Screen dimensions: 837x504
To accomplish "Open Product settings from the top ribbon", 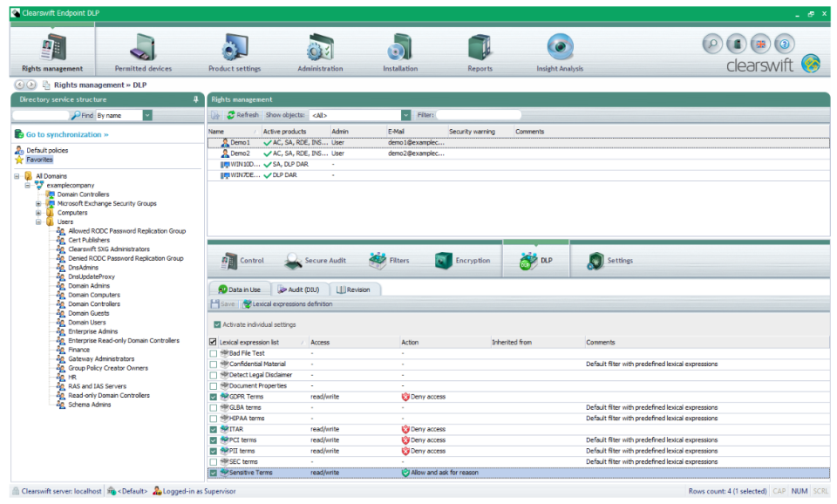I will [x=233, y=48].
